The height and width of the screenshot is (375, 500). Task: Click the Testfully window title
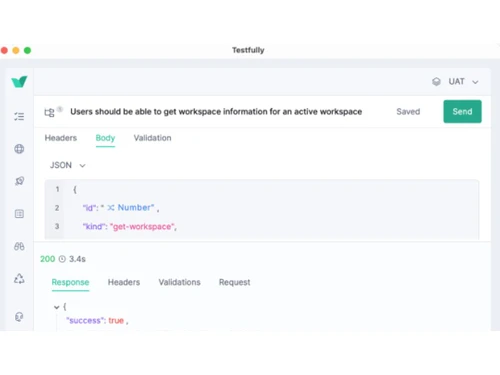click(248, 50)
